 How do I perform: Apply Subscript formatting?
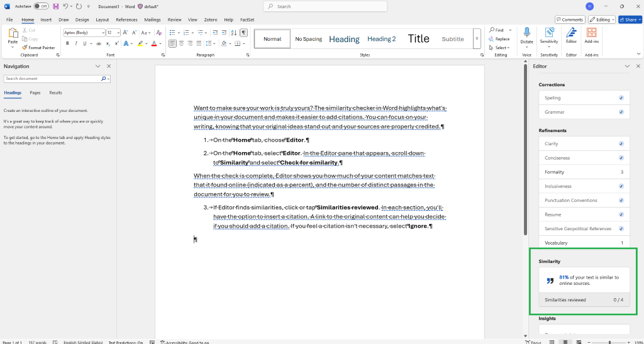108,43
